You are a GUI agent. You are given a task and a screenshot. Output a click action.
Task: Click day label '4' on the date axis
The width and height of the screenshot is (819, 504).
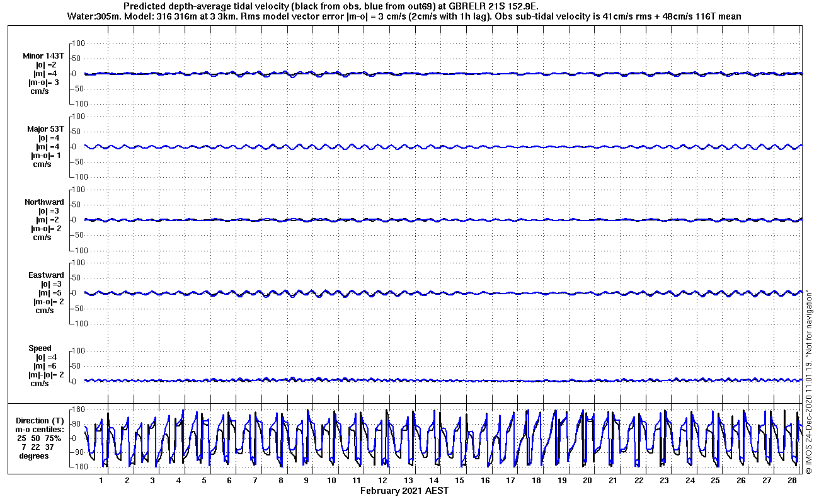point(178,481)
